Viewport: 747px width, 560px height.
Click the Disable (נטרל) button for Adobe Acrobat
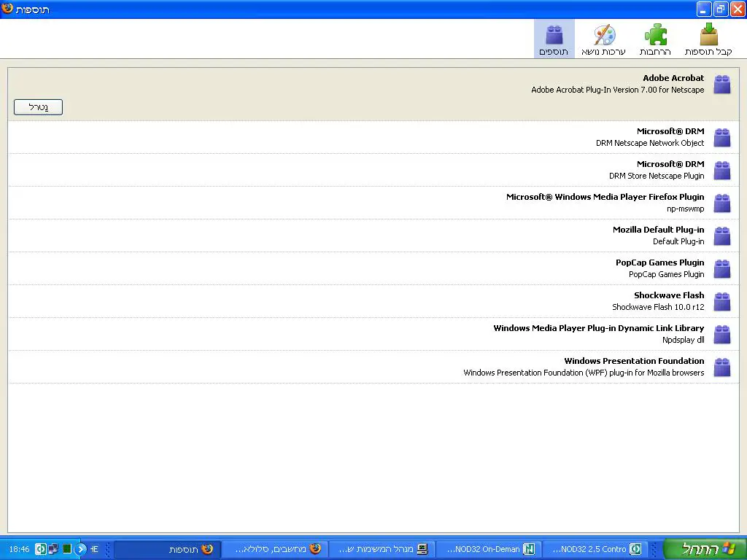pos(38,107)
